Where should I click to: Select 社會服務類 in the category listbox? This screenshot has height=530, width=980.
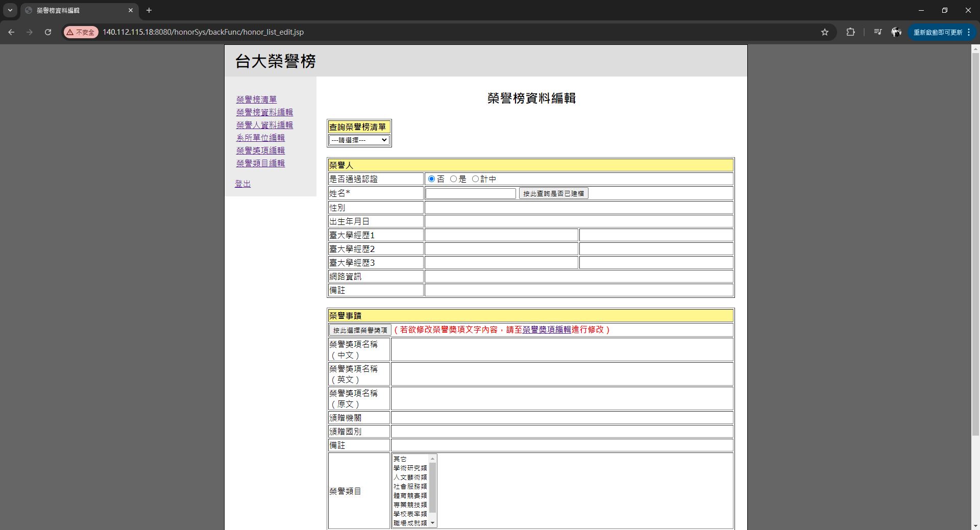[x=410, y=487]
